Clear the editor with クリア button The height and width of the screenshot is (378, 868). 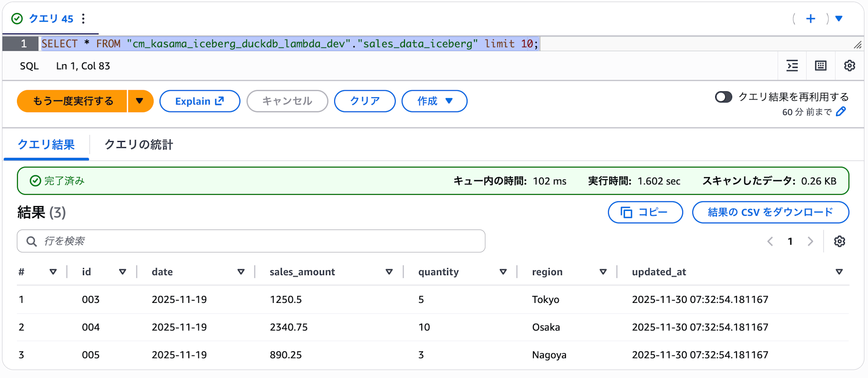click(x=365, y=101)
